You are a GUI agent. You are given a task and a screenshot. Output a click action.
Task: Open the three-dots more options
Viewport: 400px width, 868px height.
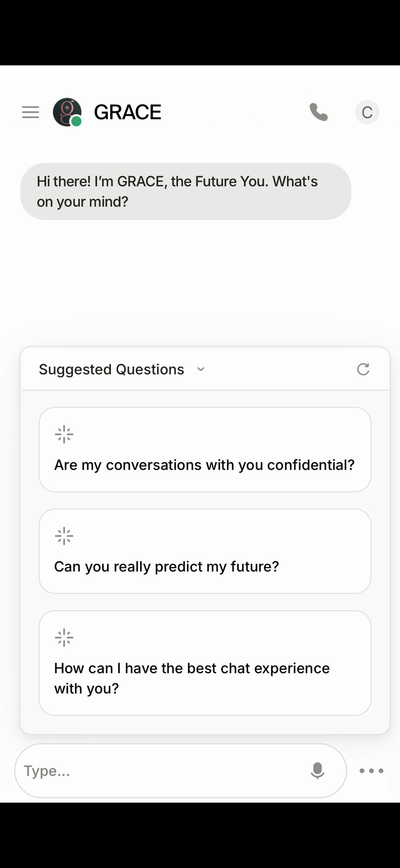point(371,771)
